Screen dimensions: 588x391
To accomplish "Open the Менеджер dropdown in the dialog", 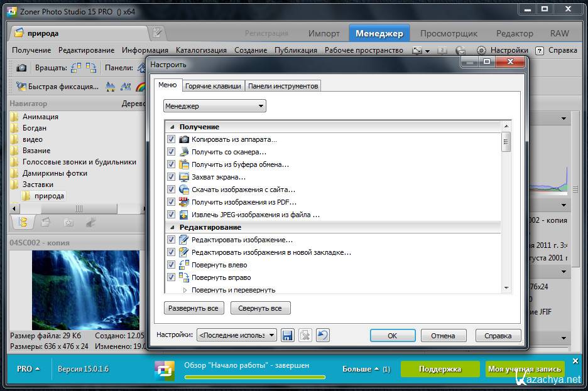I will tap(214, 106).
